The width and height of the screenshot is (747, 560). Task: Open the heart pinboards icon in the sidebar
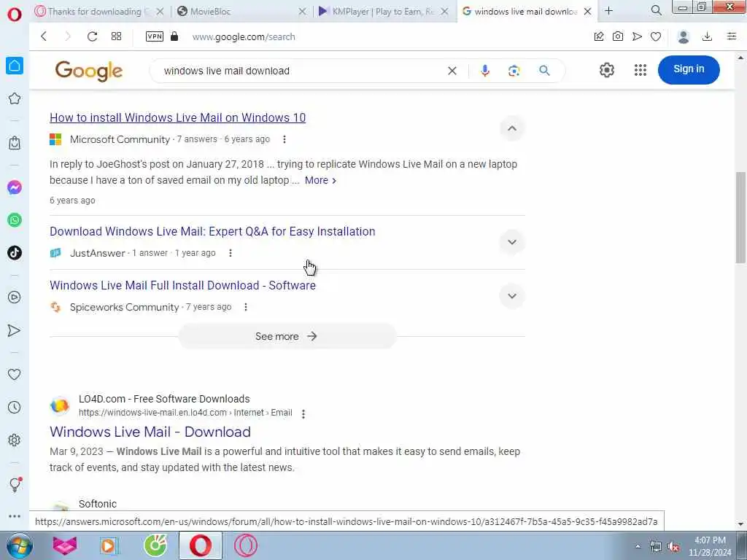tap(15, 375)
